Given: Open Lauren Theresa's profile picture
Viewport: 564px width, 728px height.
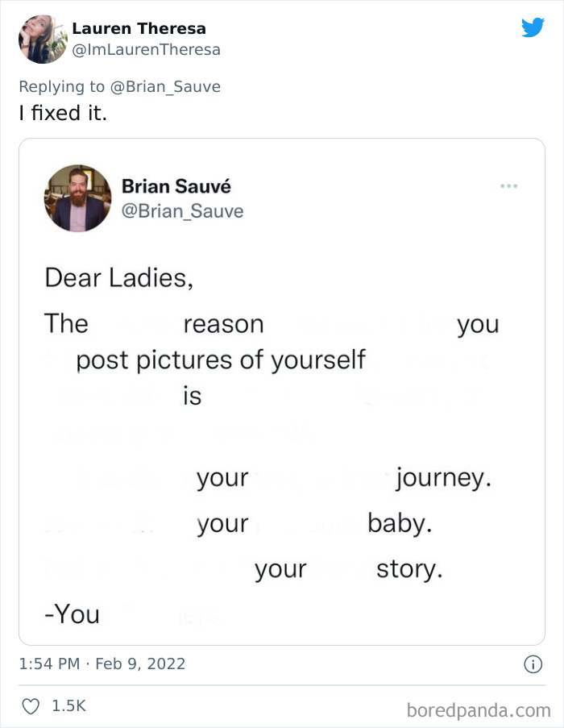Looking at the screenshot, I should 42,38.
